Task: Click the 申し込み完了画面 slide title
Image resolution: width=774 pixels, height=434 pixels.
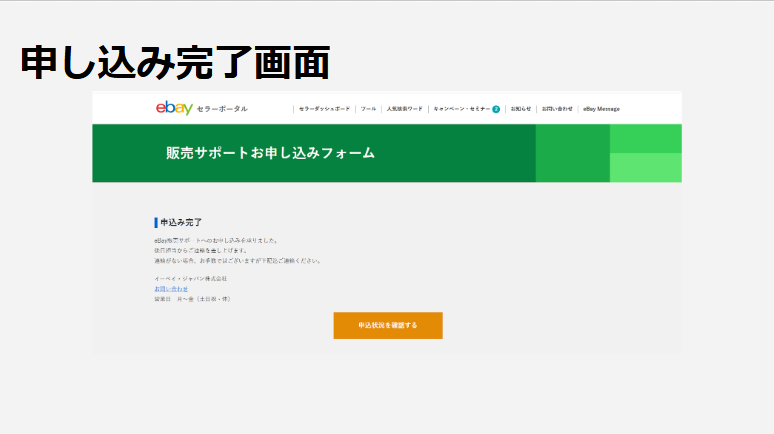Action: (175, 63)
